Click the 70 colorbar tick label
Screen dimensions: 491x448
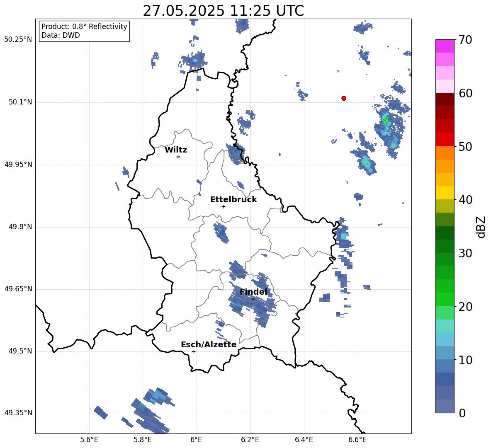coord(465,40)
